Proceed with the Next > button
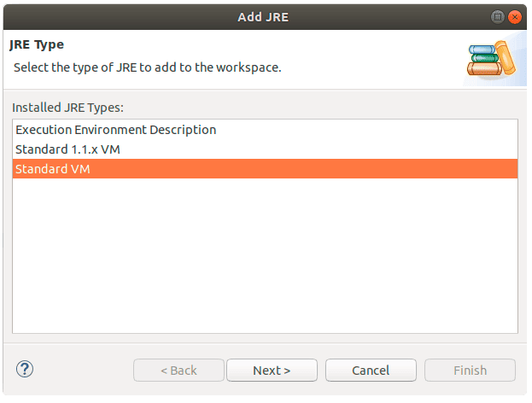This screenshot has width=532, height=403. tap(272, 371)
